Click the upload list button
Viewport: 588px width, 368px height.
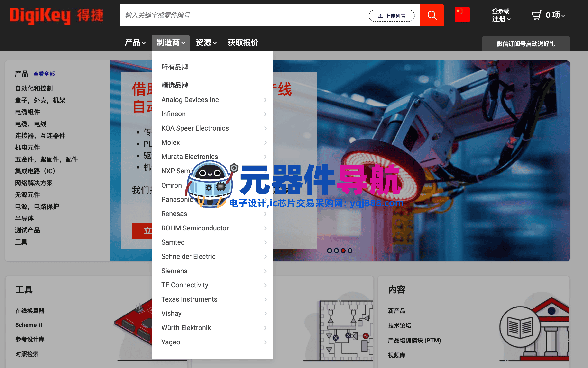point(391,16)
